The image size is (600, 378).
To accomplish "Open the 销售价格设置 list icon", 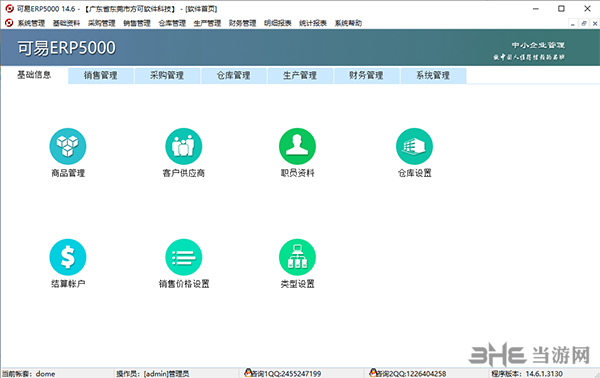I will pyautogui.click(x=184, y=257).
